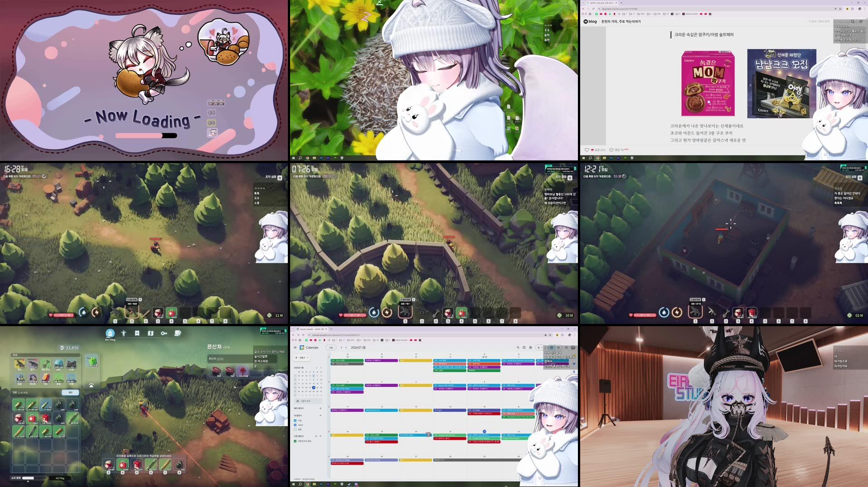Viewport: 868px width, 487px height.
Task: Open the Naver blog comments icon
Action: coord(611,149)
